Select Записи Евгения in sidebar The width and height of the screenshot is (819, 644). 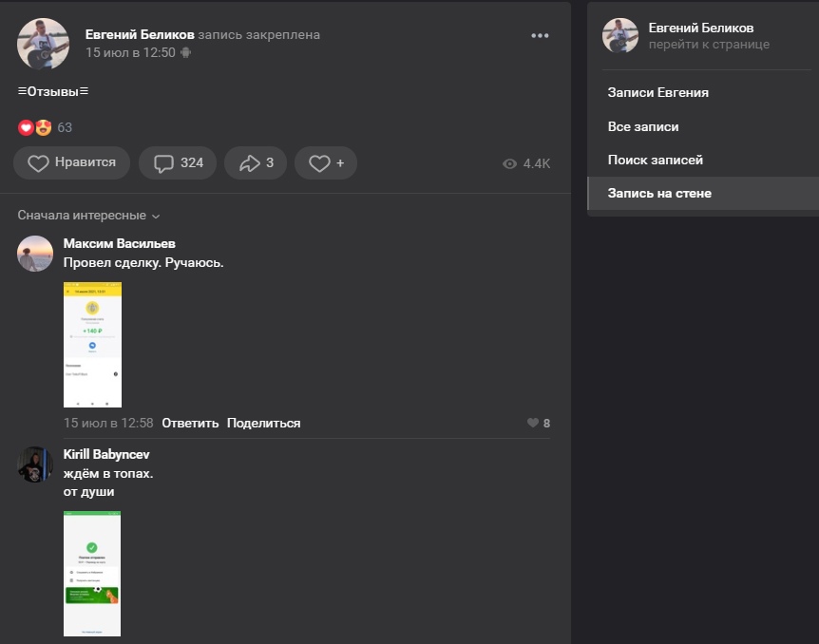tap(657, 93)
